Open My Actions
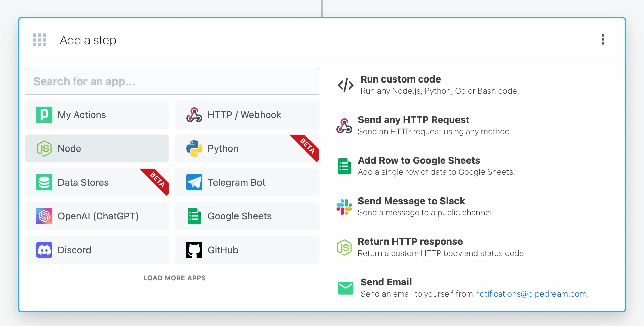 pos(97,115)
